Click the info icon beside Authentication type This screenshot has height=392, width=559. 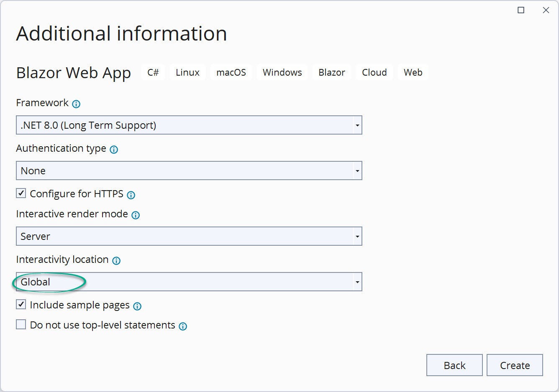pyautogui.click(x=114, y=150)
